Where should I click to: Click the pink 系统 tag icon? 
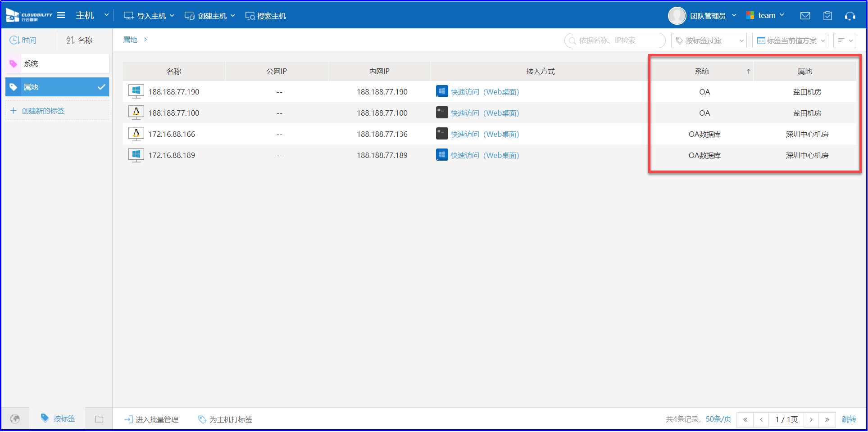pos(14,64)
